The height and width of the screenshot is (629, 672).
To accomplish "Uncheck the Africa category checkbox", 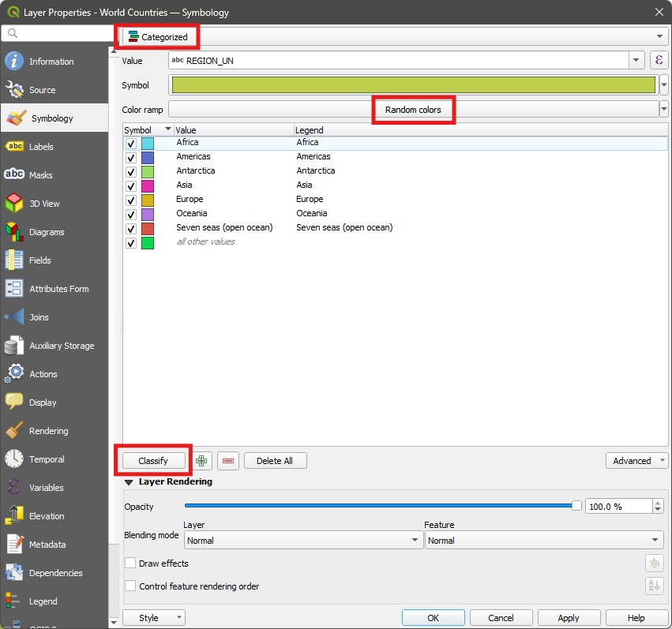I will click(x=131, y=144).
